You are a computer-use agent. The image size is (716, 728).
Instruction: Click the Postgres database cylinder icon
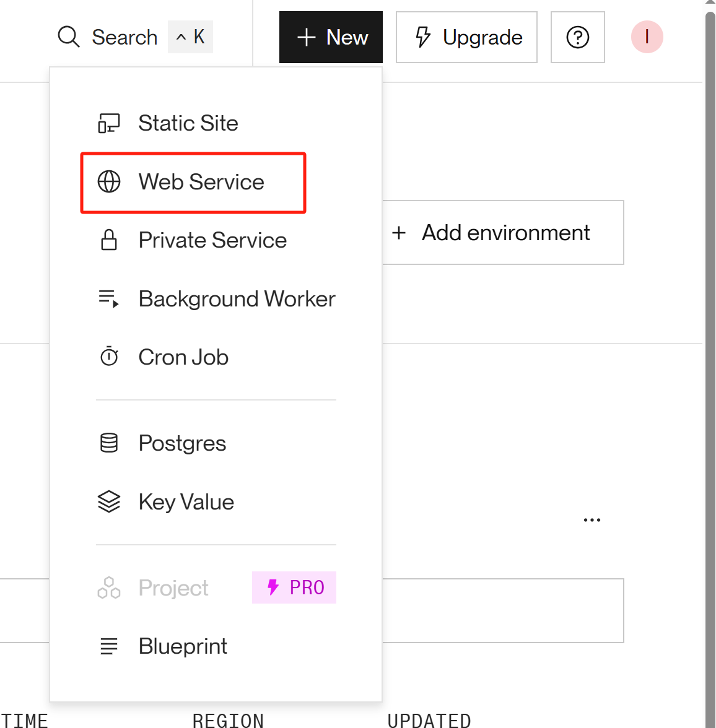coord(109,443)
